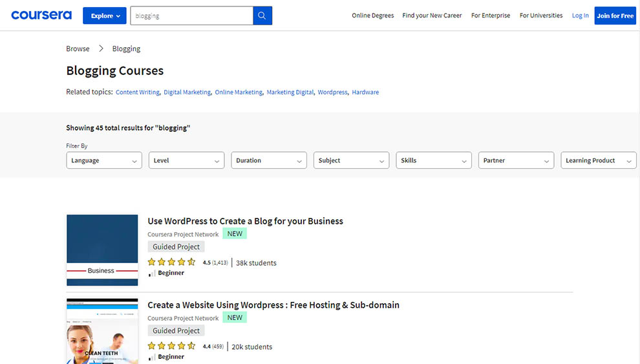Viewport: 640px width, 364px height.
Task: Click the magnifying glass search button
Action: click(262, 16)
